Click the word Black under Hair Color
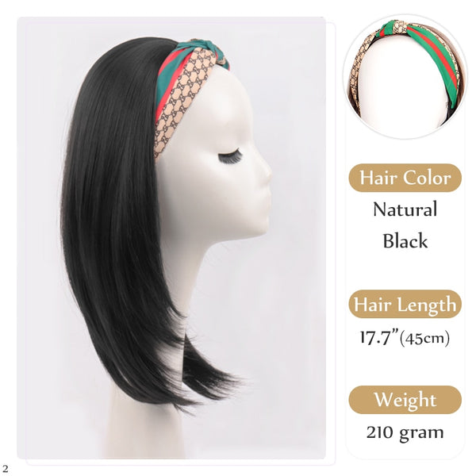Viewport: 476px width, 476px height. click(x=405, y=241)
